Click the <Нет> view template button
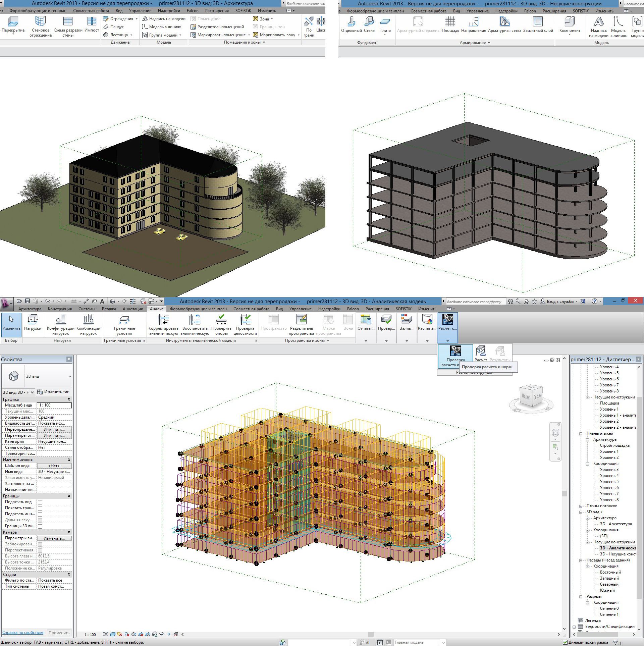 click(x=54, y=466)
